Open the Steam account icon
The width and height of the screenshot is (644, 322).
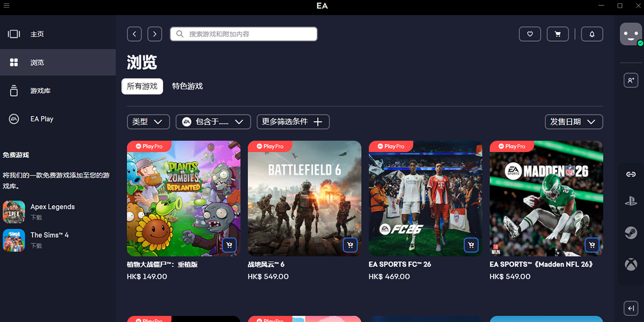pos(631,232)
